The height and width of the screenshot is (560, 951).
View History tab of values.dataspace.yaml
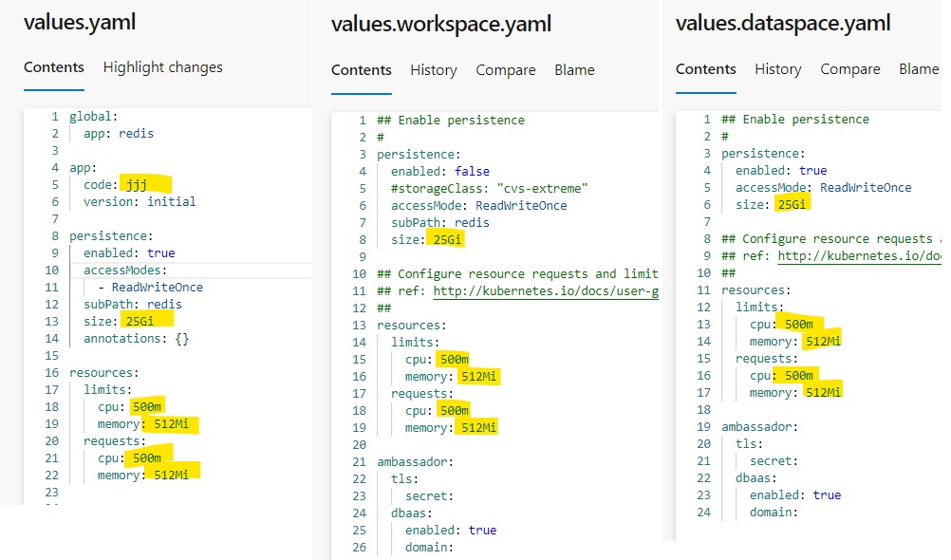777,69
